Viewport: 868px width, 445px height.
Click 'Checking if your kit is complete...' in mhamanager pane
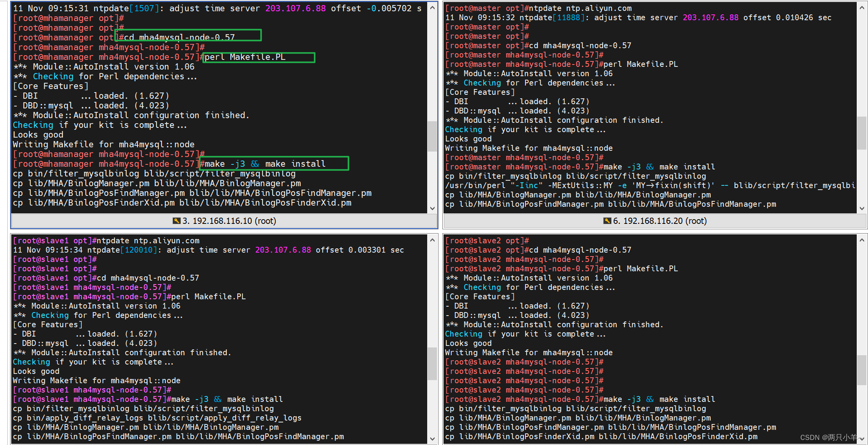[100, 125]
